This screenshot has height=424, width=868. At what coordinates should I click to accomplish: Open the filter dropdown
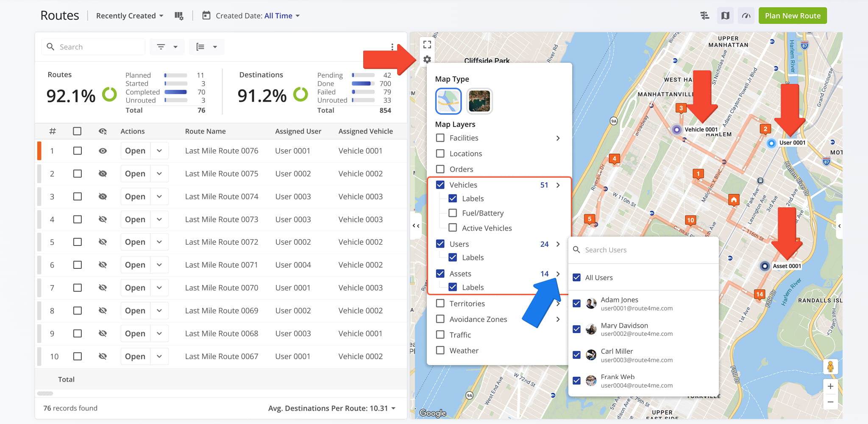click(167, 47)
